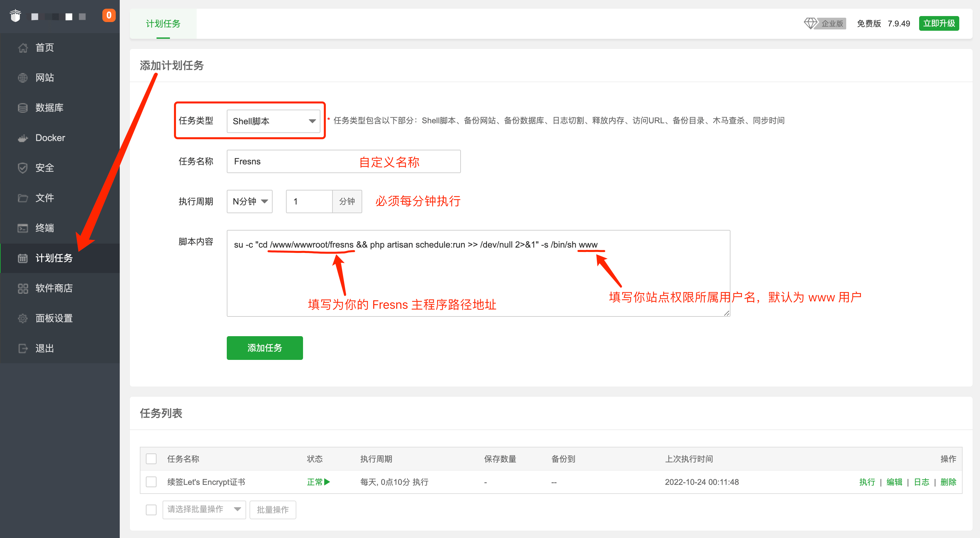Expand the 请选择批量操作 dropdown
This screenshot has height=538, width=980.
click(204, 509)
